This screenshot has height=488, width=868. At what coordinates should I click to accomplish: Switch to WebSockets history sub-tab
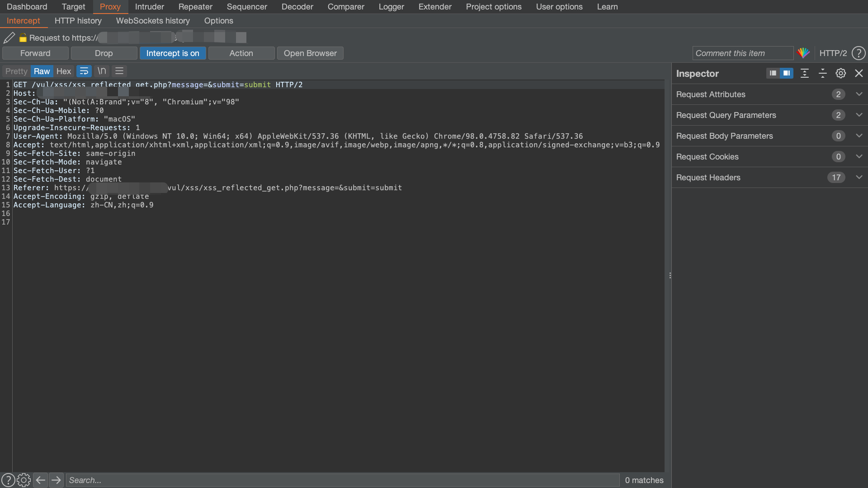[153, 21]
